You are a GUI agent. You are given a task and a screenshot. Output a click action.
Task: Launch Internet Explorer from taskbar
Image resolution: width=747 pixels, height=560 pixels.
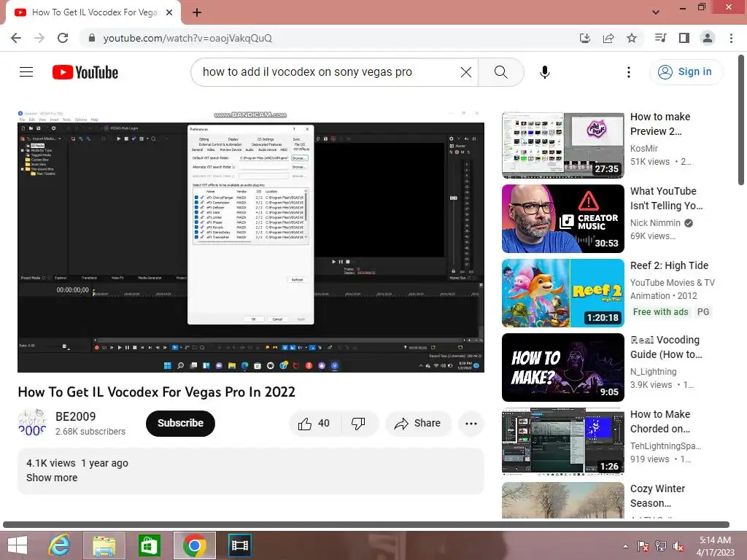pos(60,545)
